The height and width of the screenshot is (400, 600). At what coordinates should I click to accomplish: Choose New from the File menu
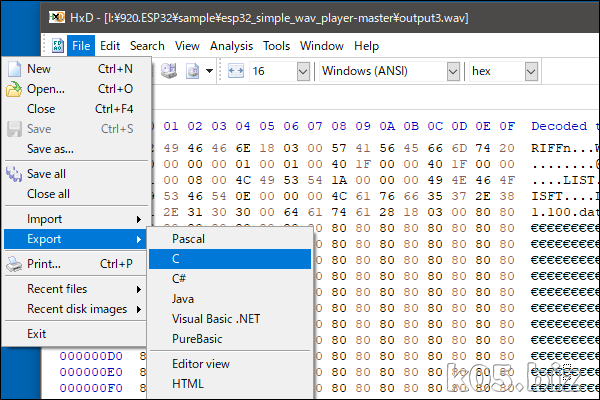coord(76,69)
